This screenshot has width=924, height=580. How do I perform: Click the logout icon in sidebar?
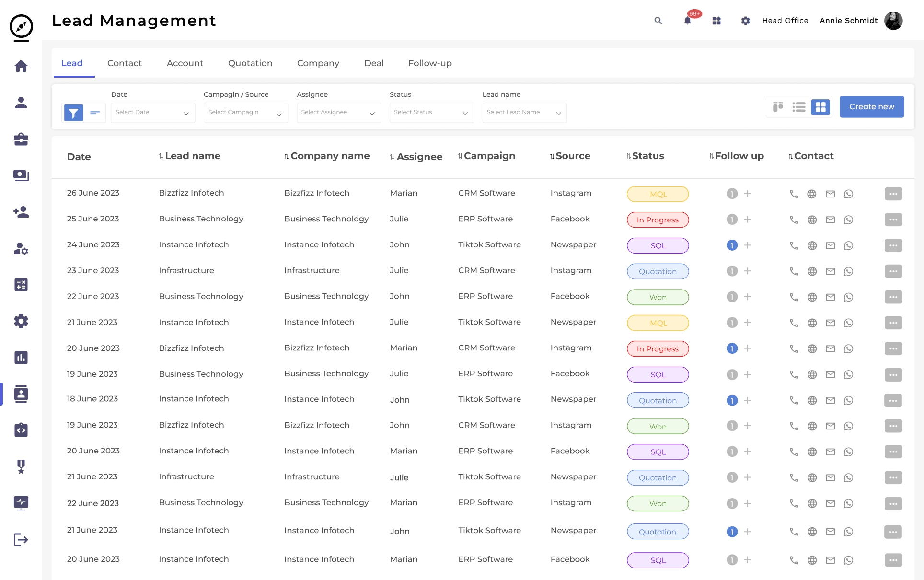click(x=21, y=540)
